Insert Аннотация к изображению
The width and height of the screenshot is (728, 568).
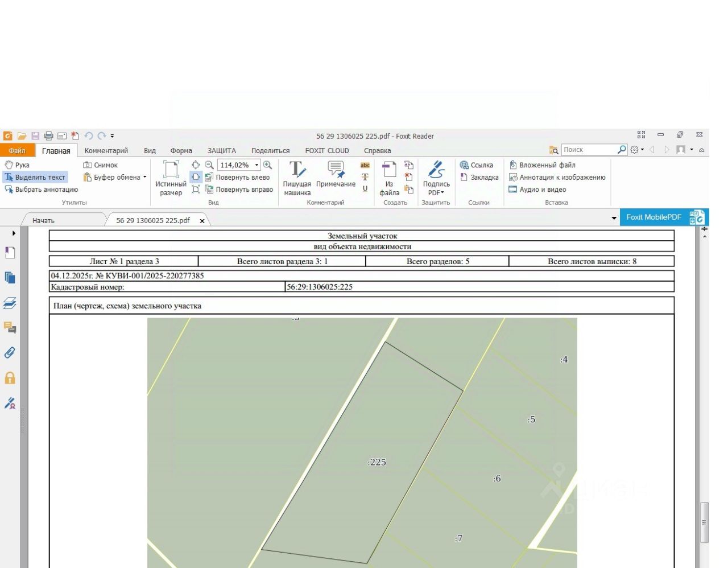(557, 178)
